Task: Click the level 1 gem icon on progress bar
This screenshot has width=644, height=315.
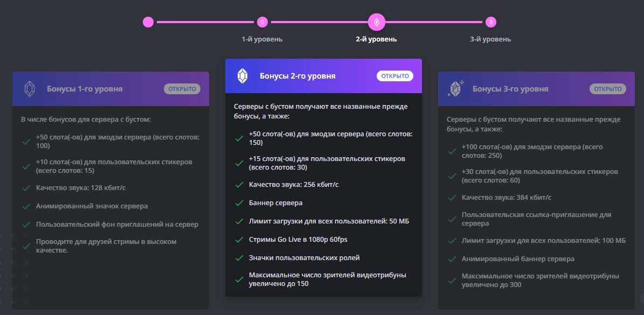Action: 262,22
